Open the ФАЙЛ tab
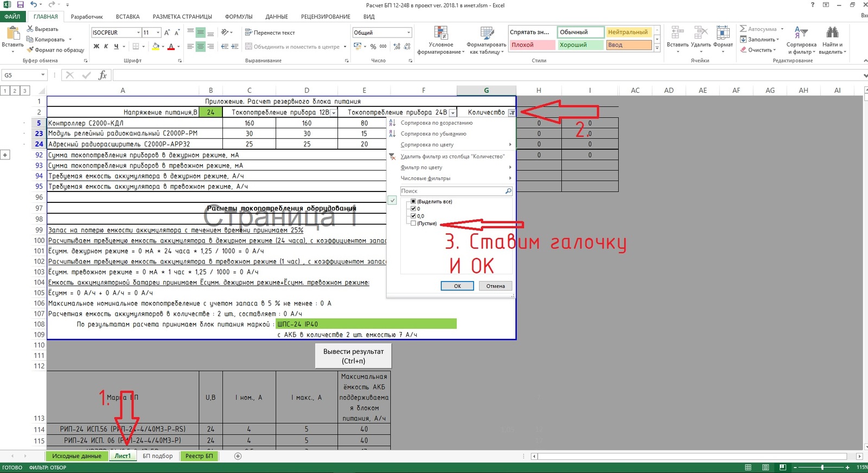This screenshot has height=473, width=868. point(12,17)
